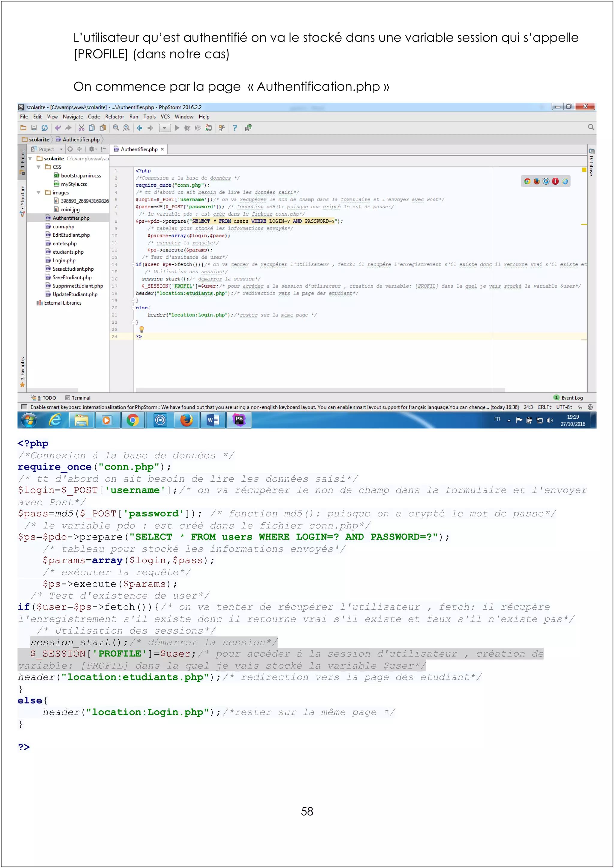Open the Database side panel
Viewport: 614px width, 868px height.
(x=592, y=162)
